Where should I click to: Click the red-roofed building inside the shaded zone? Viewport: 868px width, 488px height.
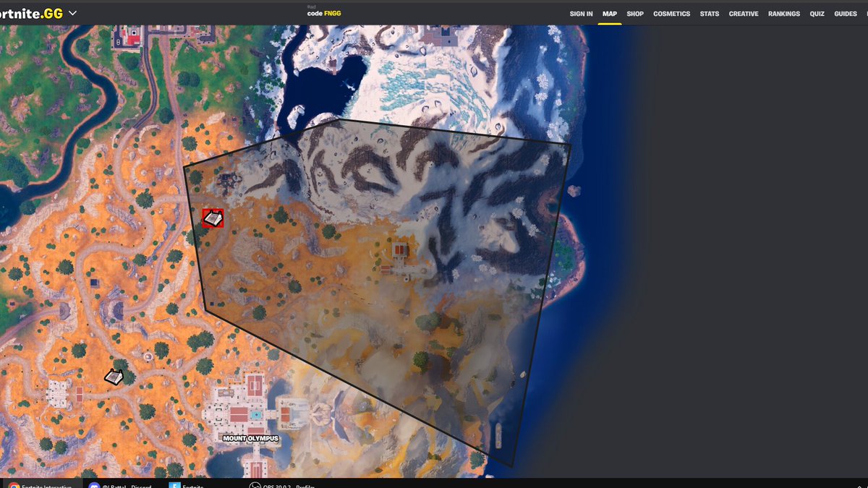pyautogui.click(x=400, y=251)
